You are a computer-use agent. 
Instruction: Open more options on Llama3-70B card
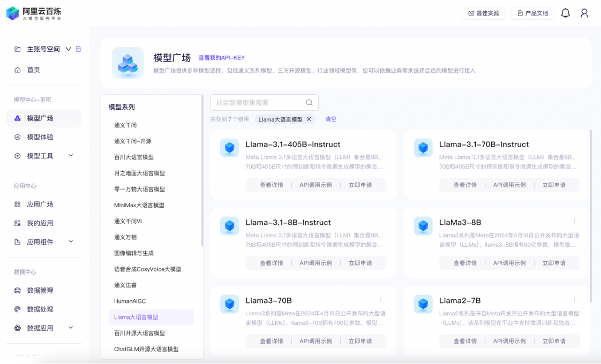point(381,300)
